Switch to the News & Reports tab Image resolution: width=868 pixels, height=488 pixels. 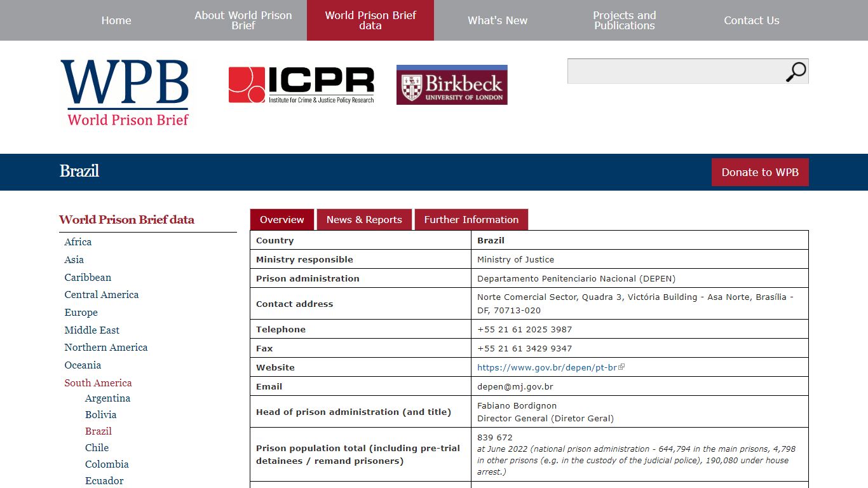pos(364,219)
